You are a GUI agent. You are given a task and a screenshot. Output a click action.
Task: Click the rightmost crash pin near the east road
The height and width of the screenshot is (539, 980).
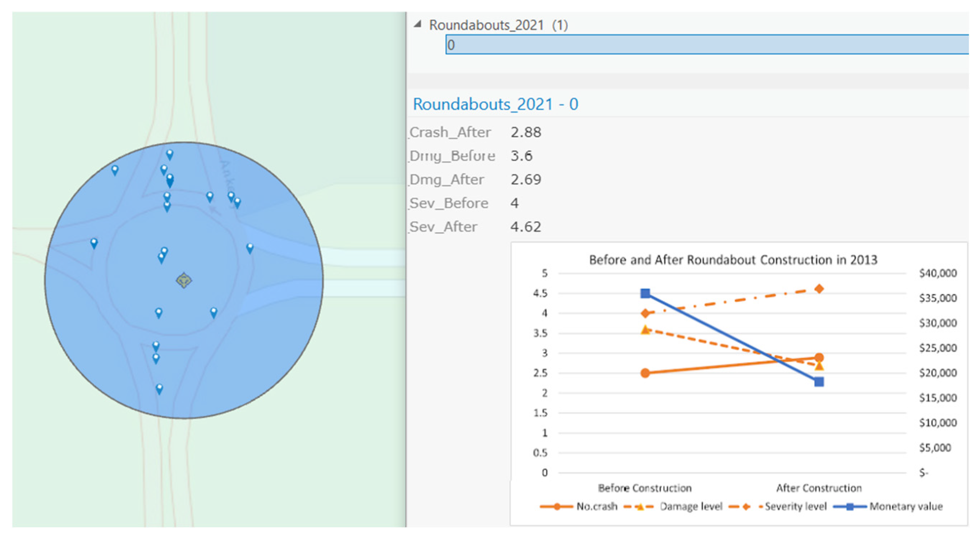(250, 248)
